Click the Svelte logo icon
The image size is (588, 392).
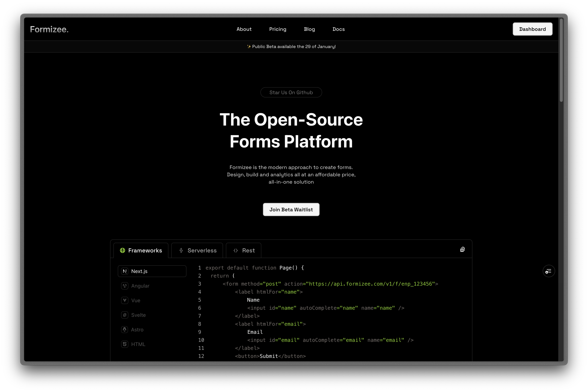tap(125, 315)
